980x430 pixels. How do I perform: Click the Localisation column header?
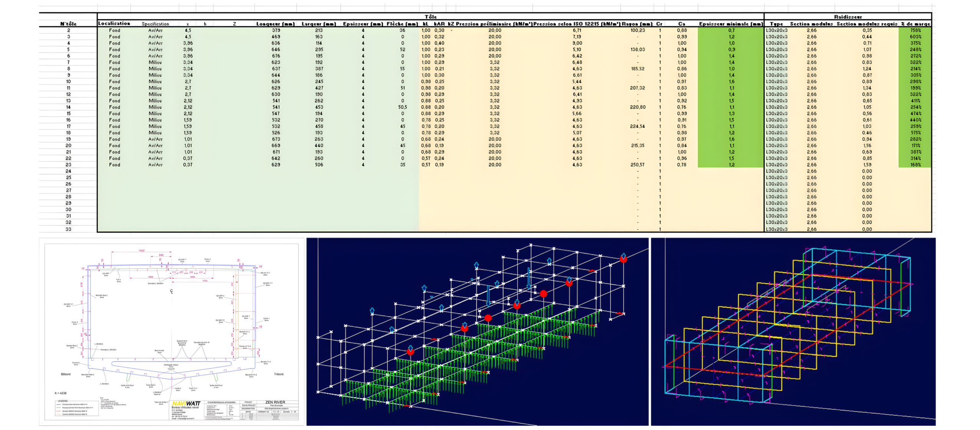point(114,23)
